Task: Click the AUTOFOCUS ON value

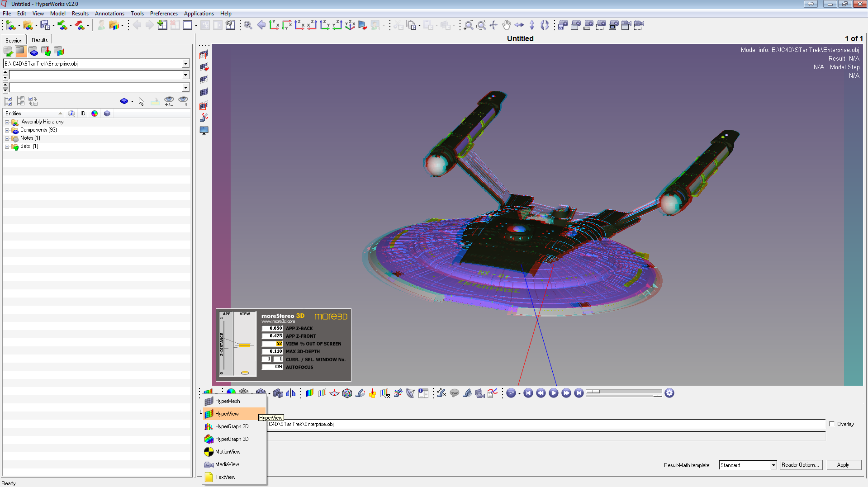Action: click(272, 367)
